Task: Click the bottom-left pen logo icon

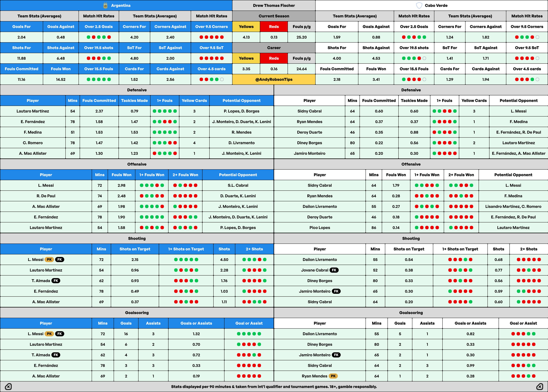Action: click(x=8, y=387)
